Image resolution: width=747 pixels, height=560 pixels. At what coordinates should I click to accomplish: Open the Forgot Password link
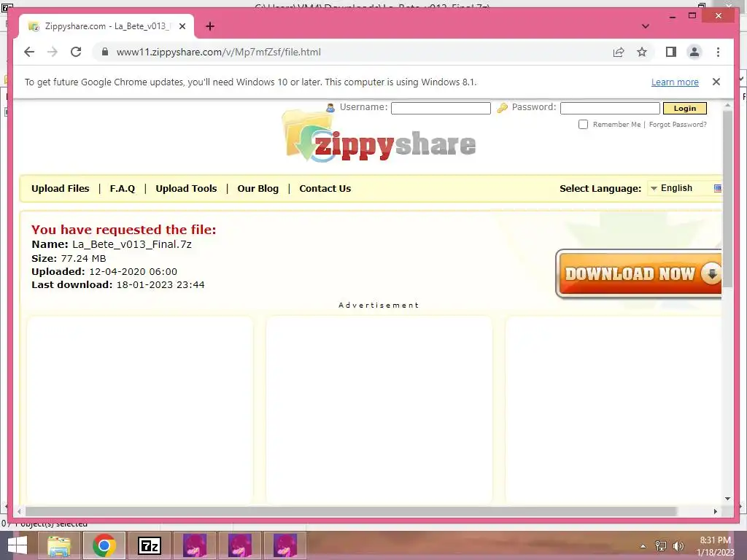coord(678,124)
